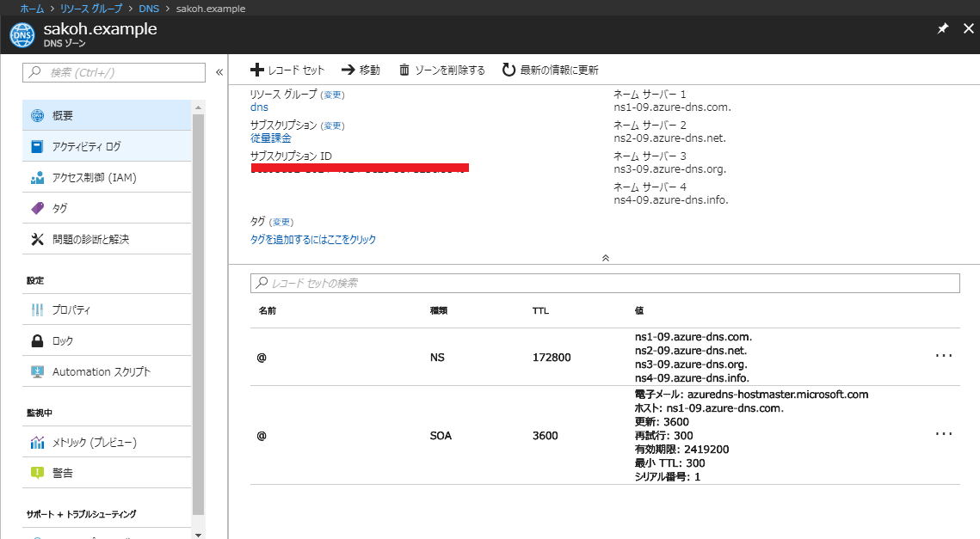Click ns2-09.azure-dns.net. name server 2 value
980x539 pixels.
pyautogui.click(x=669, y=138)
